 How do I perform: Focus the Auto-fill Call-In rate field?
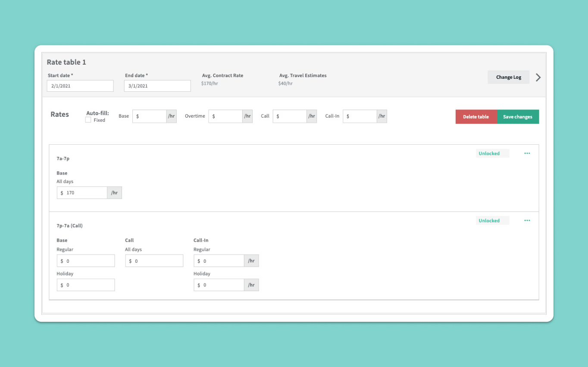360,116
